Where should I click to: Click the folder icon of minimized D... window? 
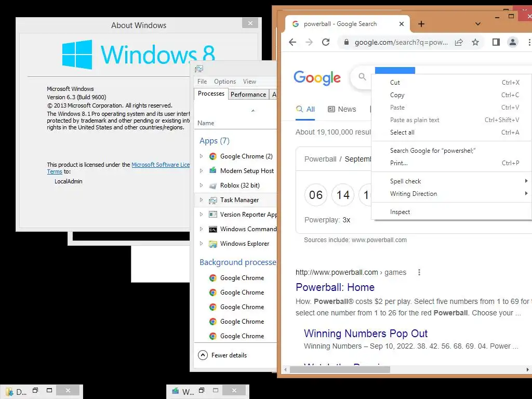tap(9, 392)
